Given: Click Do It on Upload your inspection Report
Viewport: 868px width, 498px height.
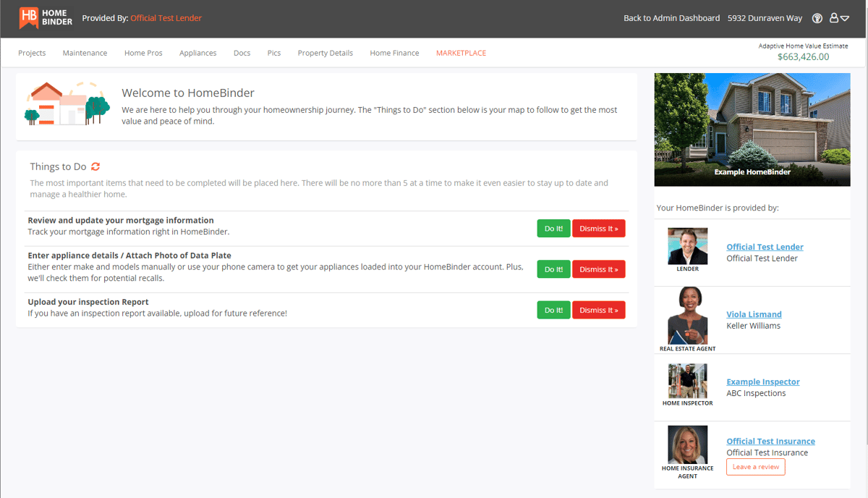Looking at the screenshot, I should [553, 310].
